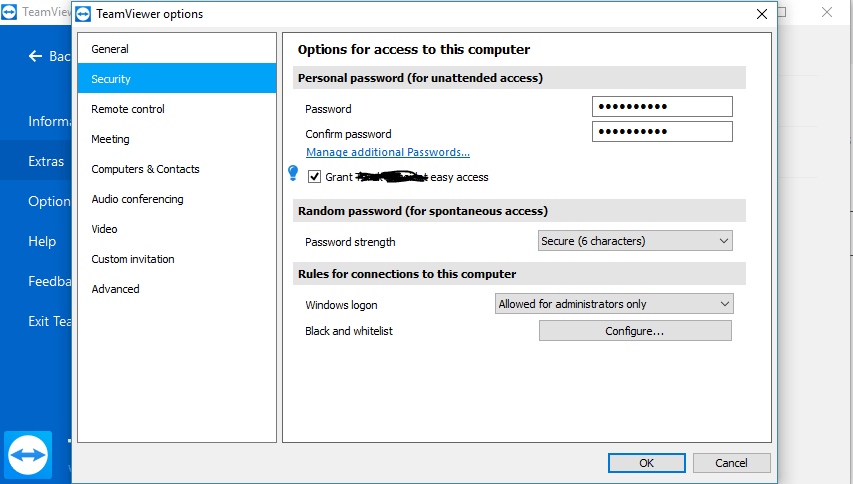
Task: Open the Remote control settings section
Action: click(128, 109)
